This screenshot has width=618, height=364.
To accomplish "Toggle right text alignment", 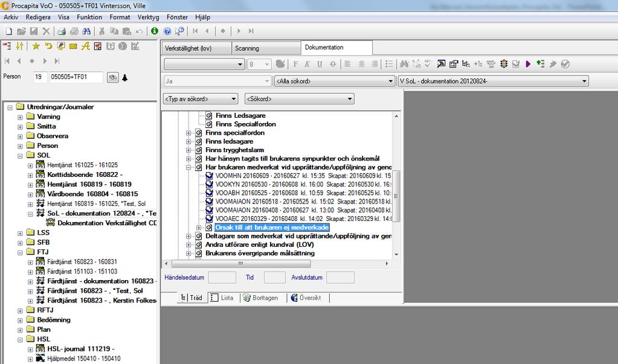I will coord(374,64).
